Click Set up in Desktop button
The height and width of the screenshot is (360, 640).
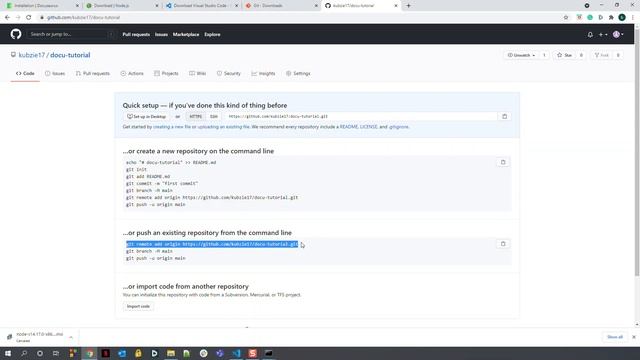pyautogui.click(x=147, y=117)
